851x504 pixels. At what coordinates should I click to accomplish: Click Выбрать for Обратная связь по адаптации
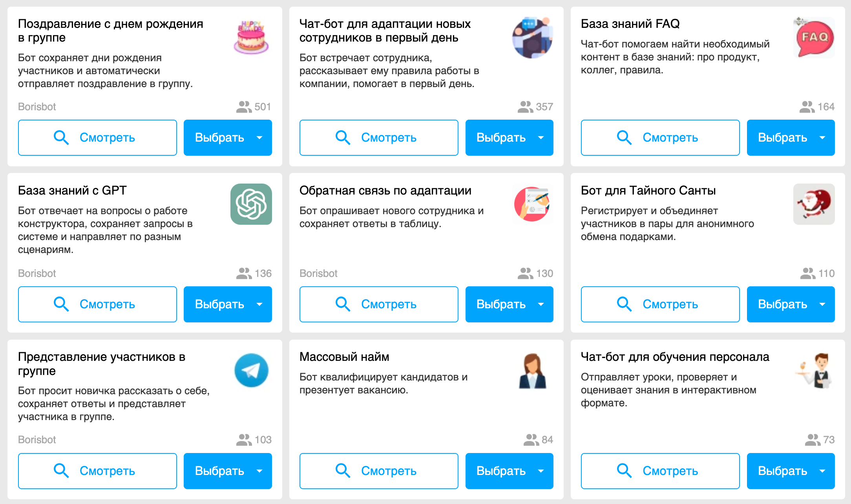[x=501, y=304]
